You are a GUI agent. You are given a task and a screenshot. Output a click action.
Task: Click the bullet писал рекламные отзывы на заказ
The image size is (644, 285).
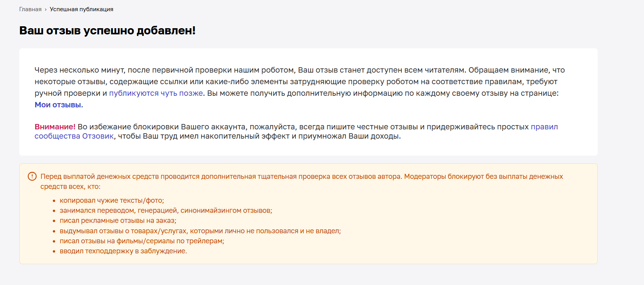(118, 221)
